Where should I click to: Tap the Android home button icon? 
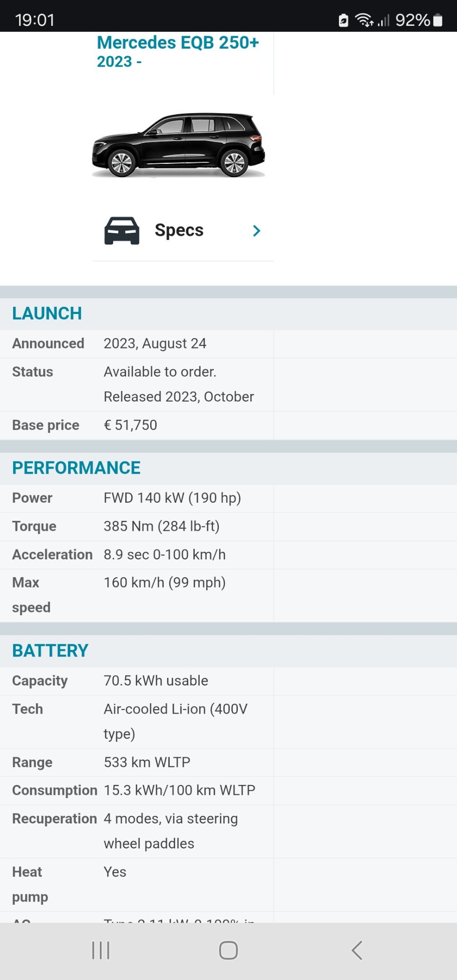pos(228,950)
